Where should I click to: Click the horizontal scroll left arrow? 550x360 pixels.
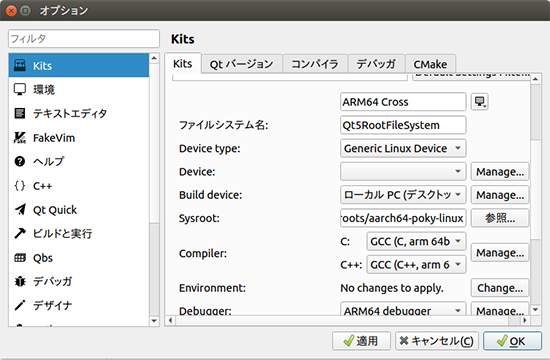[x=170, y=320]
